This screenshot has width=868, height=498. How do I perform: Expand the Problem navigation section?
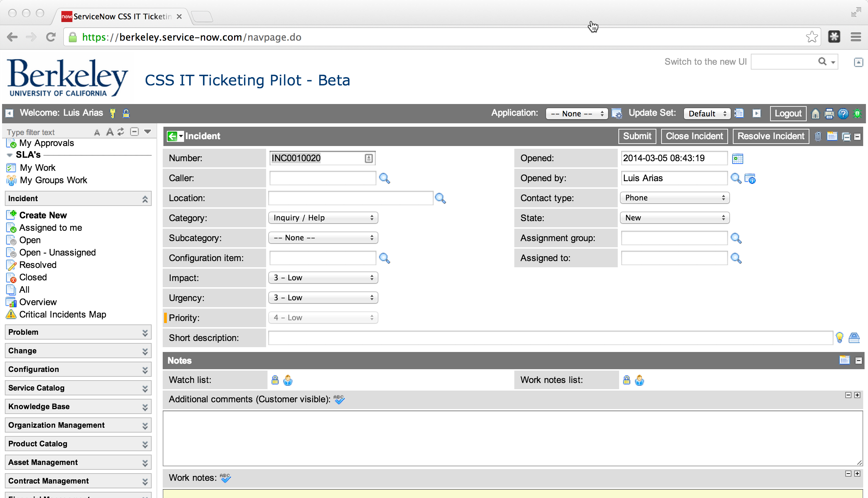78,332
